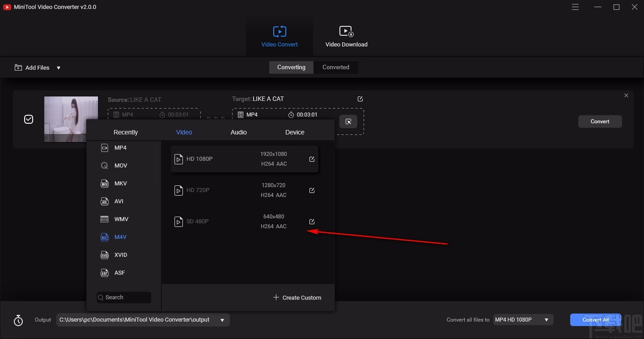Open the target format selector icon

click(x=348, y=121)
